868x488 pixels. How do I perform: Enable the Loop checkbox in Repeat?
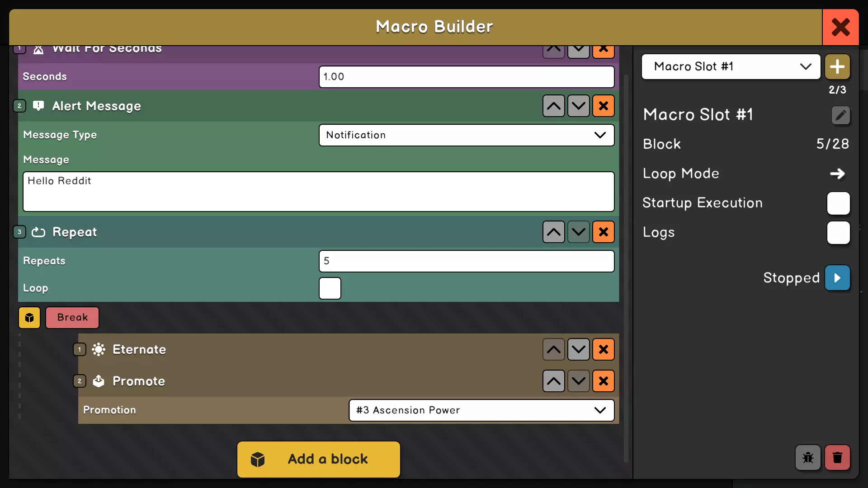(x=330, y=288)
